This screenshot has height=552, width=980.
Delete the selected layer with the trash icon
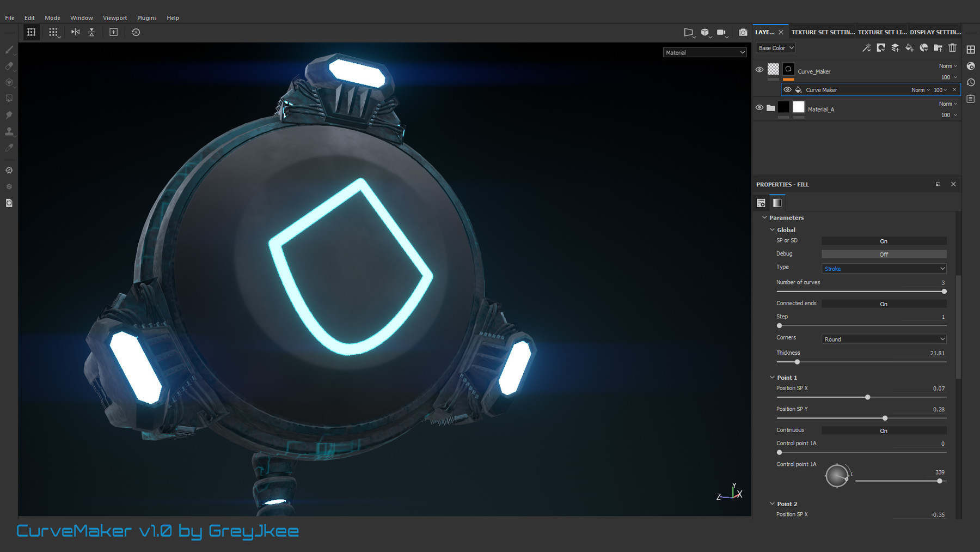pyautogui.click(x=952, y=48)
